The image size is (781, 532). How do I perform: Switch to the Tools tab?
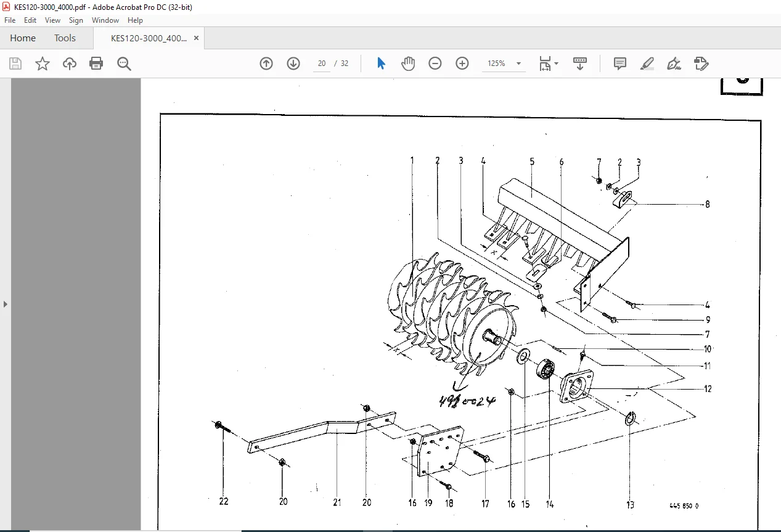65,38
